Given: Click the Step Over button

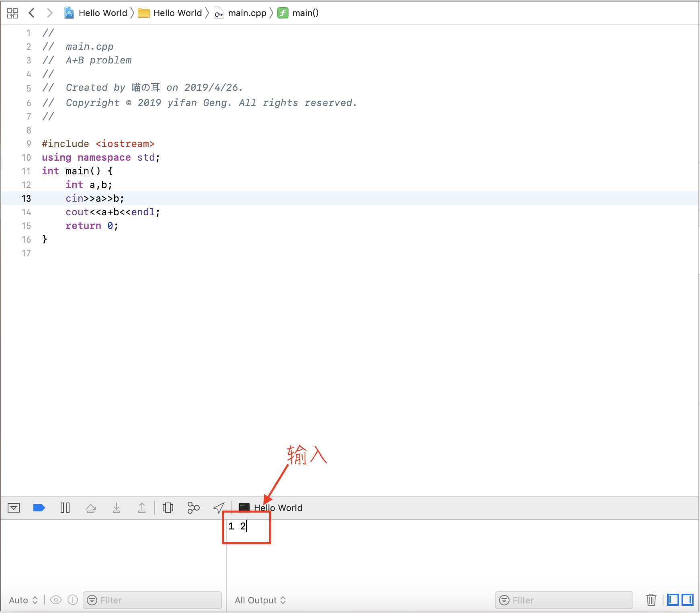Looking at the screenshot, I should click(x=91, y=508).
